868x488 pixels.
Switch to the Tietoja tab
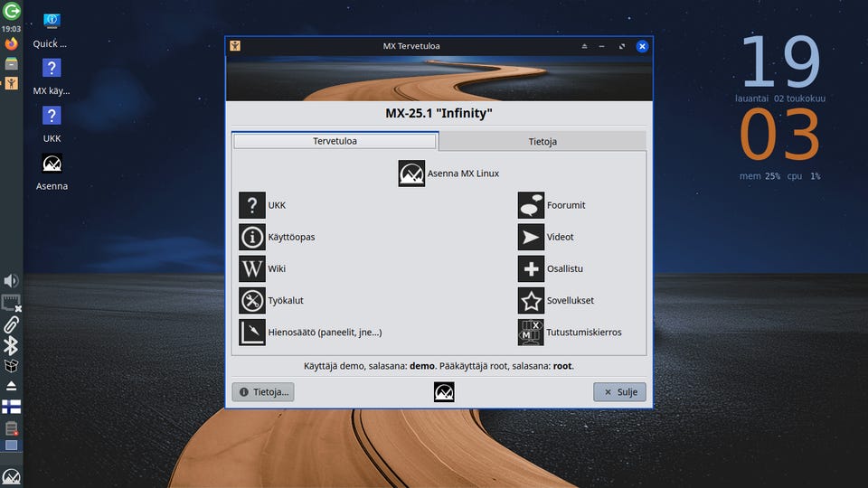pos(542,142)
